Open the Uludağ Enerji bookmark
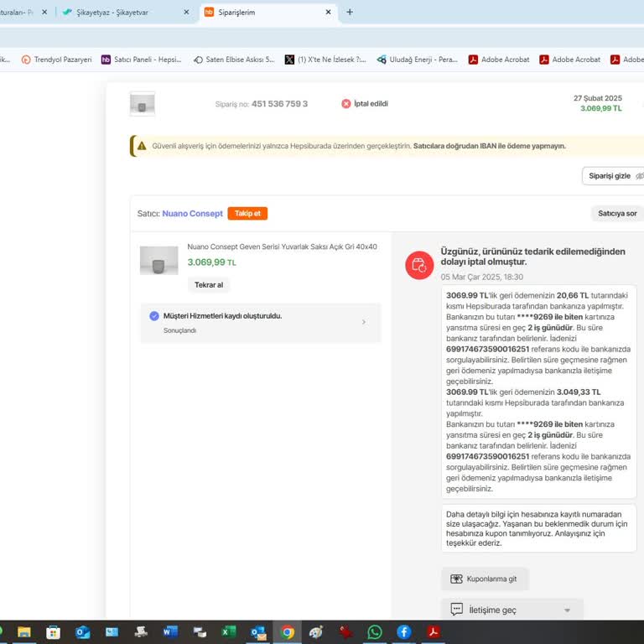This screenshot has height=644, width=644. (418, 60)
